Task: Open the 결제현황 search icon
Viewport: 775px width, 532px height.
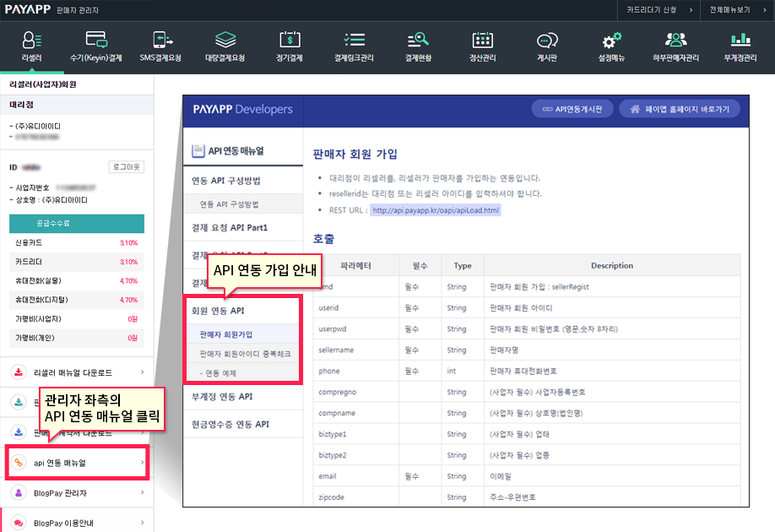Action: 418,40
